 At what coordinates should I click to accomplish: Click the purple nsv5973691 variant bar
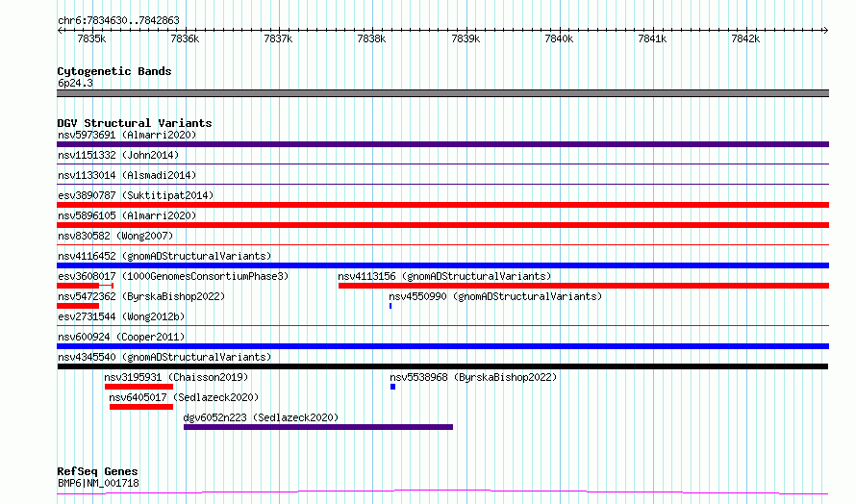(442, 144)
